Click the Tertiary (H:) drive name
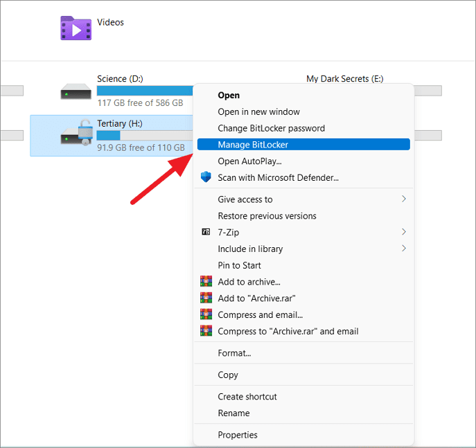Viewport: 476px width, 448px height. click(120, 123)
